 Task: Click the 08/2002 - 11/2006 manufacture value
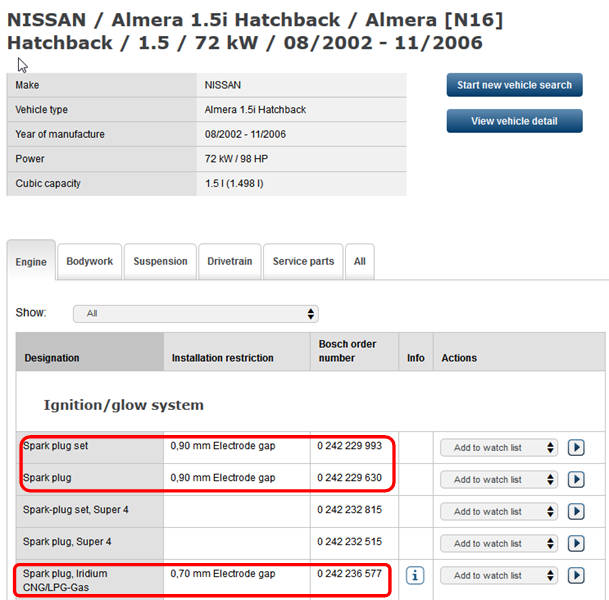click(x=245, y=134)
